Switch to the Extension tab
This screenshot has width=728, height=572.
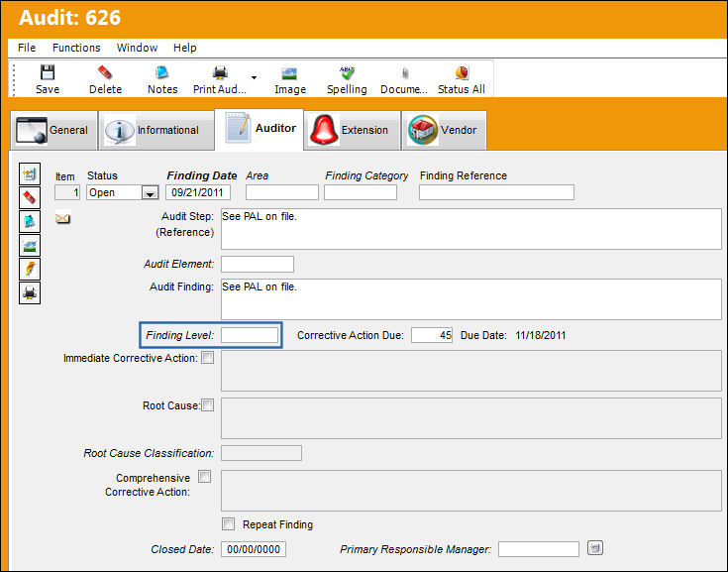pyautogui.click(x=353, y=130)
